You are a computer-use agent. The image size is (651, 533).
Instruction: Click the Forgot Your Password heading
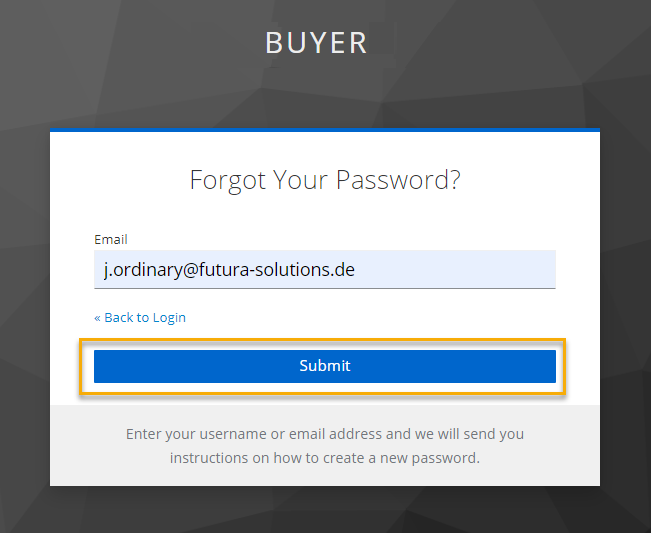click(325, 180)
